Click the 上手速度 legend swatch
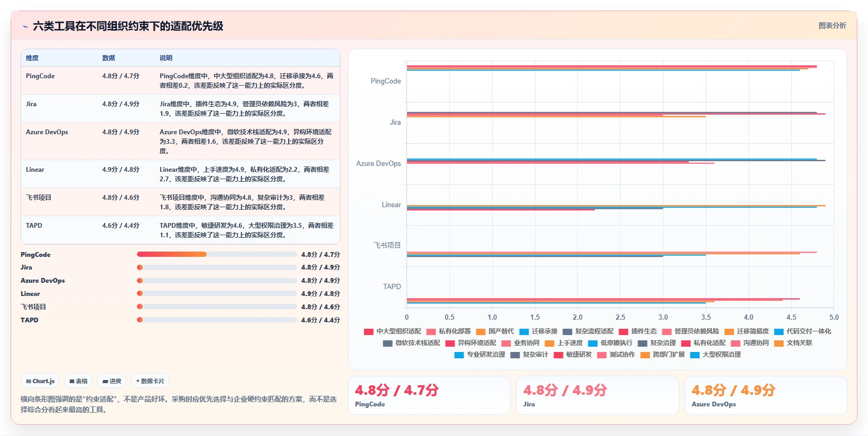 (549, 344)
